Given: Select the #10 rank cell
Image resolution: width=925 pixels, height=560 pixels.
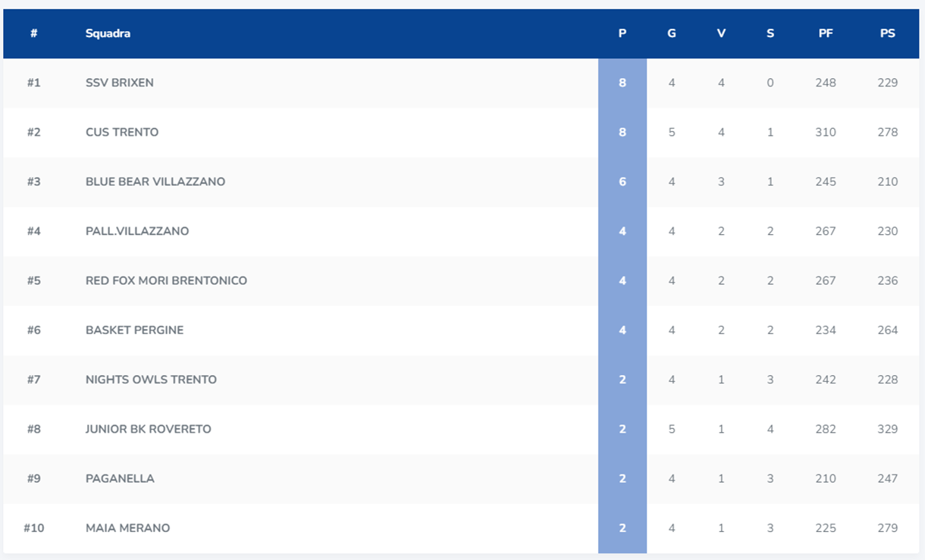Looking at the screenshot, I should [x=33, y=528].
